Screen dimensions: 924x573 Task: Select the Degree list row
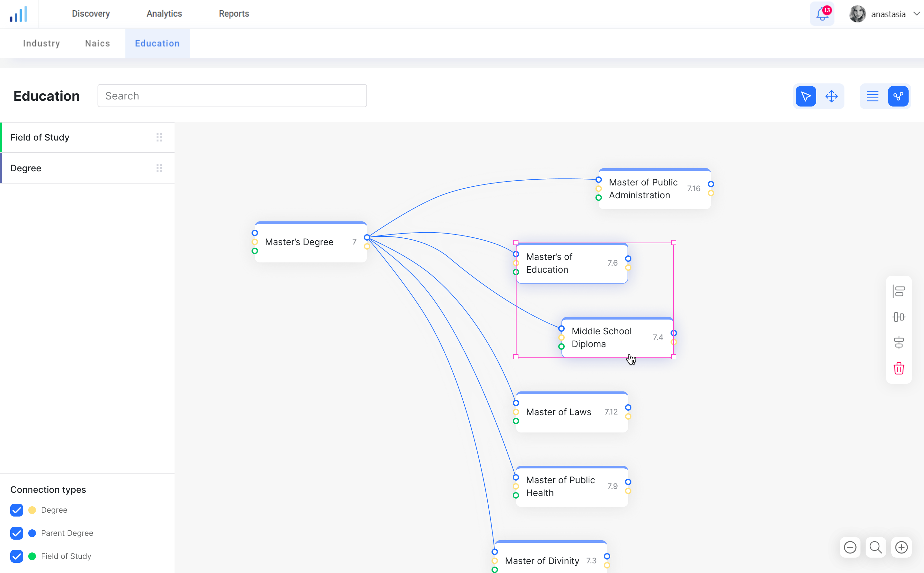pyautogui.click(x=88, y=168)
